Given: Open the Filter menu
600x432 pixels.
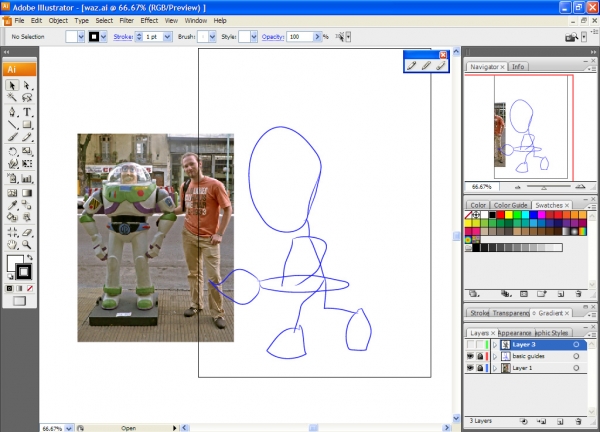Looking at the screenshot, I should (126, 21).
